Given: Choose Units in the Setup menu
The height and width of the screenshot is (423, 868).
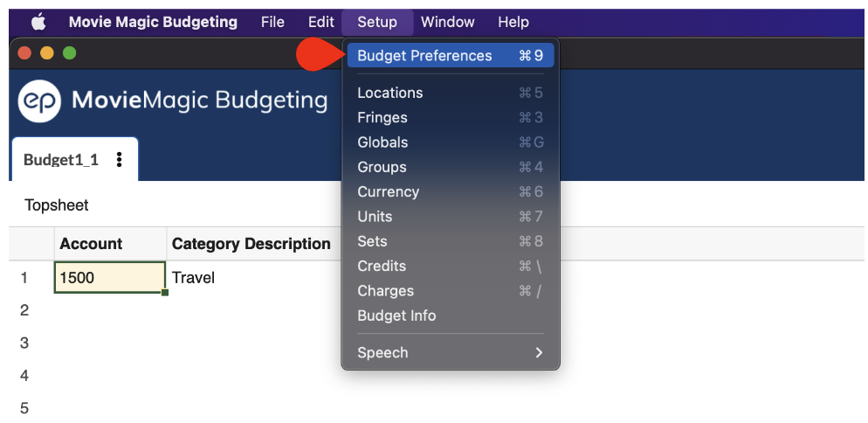Looking at the screenshot, I should (451, 216).
